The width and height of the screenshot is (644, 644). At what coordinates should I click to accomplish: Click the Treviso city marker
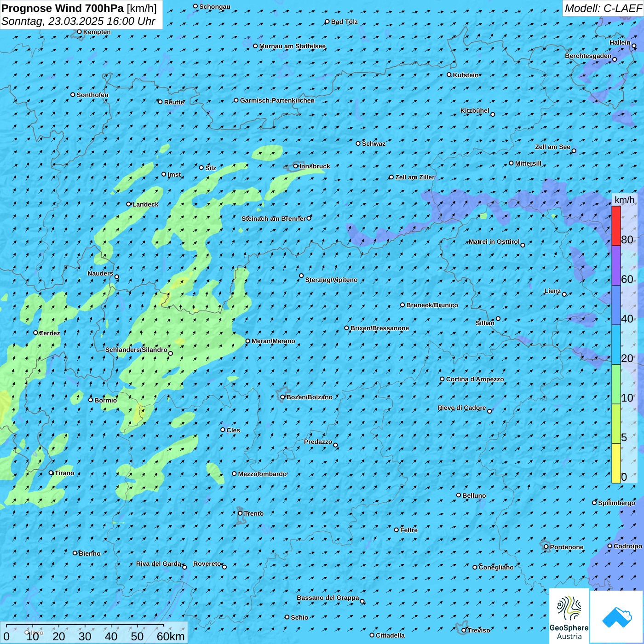(x=464, y=630)
